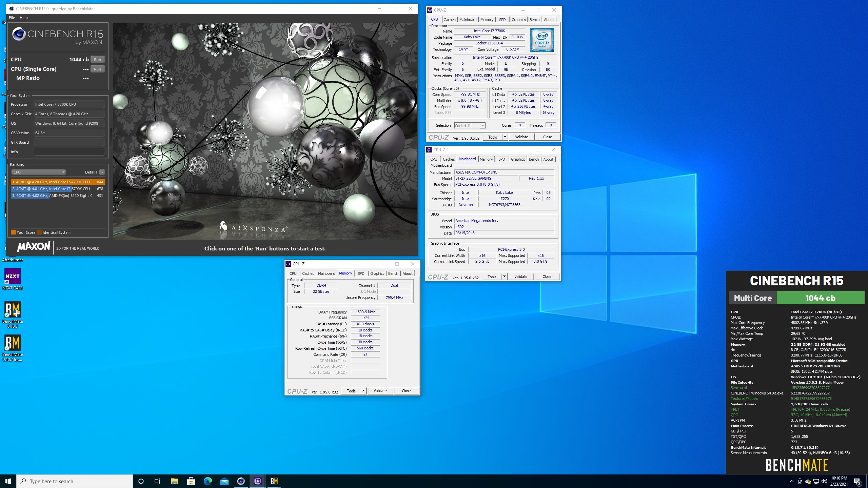The height and width of the screenshot is (488, 868).
Task: Expand Tools dropdown arrow in Memory window
Action: pyautogui.click(x=363, y=391)
